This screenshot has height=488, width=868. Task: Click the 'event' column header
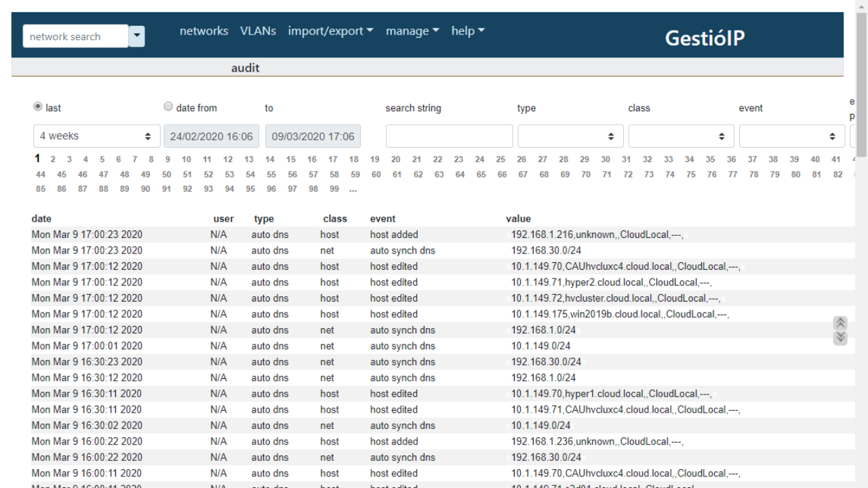pos(383,218)
